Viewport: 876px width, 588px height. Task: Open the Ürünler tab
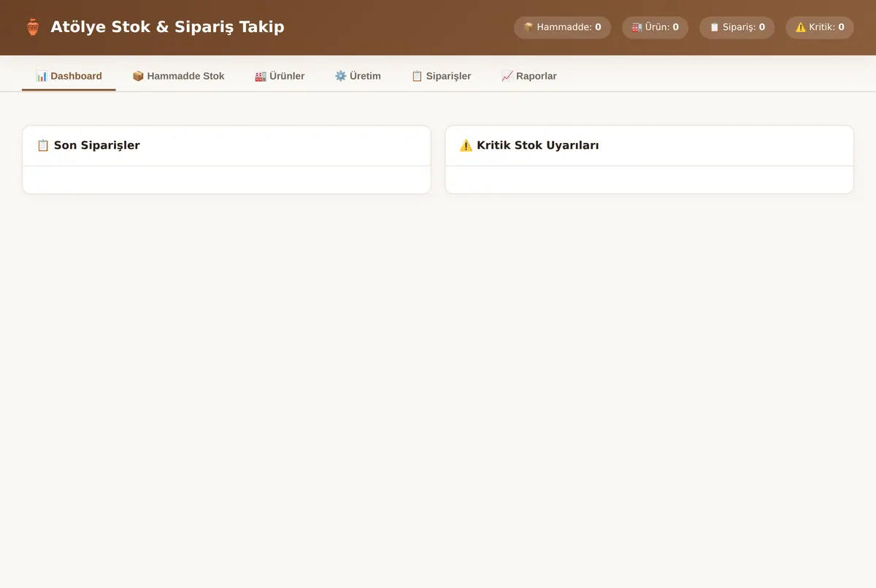[x=280, y=76]
